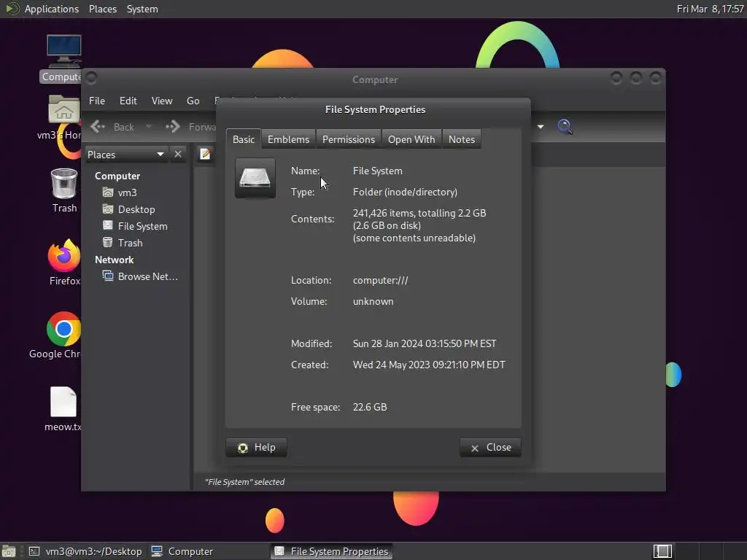Click the Help button in properties dialog
Viewport: 747px width, 560px height.
click(x=256, y=447)
